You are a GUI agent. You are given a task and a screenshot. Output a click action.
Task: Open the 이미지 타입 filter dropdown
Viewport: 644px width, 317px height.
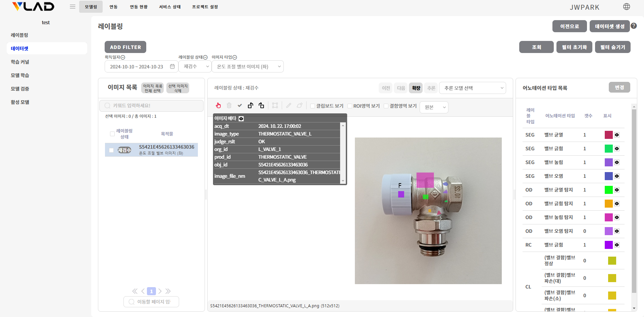[248, 66]
